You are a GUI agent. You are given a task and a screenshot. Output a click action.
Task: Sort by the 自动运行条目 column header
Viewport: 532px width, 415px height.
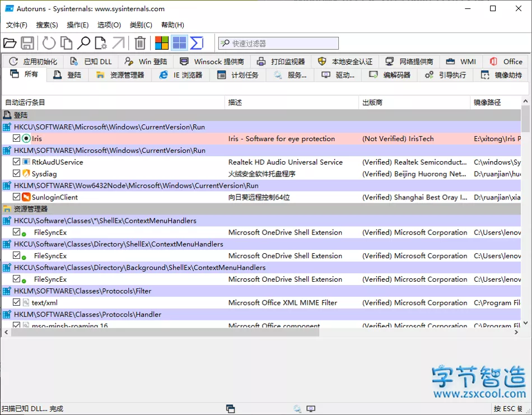click(113, 102)
